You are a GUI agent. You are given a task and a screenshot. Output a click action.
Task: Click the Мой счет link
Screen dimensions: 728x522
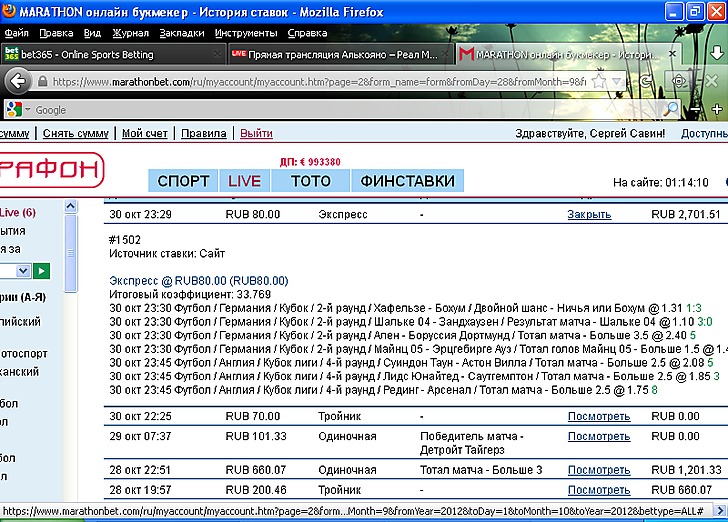[145, 133]
